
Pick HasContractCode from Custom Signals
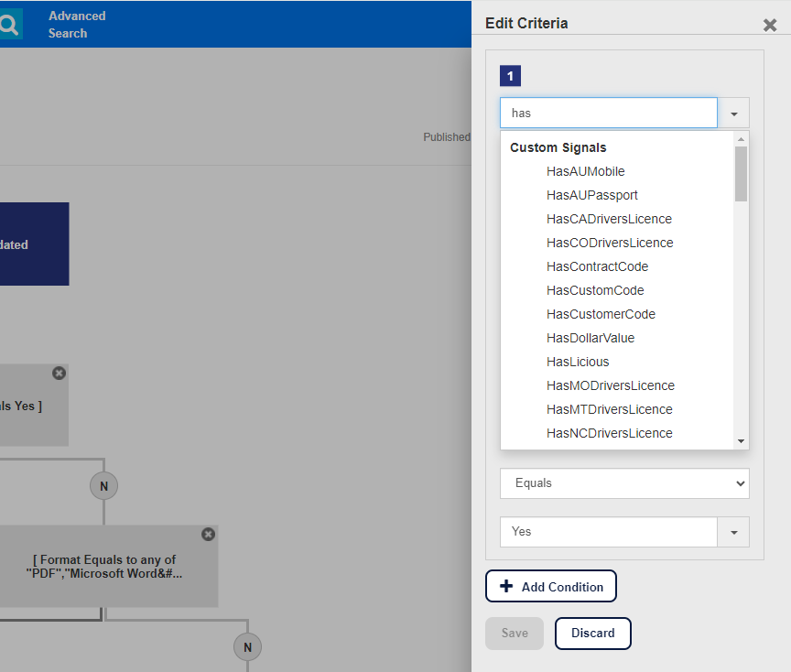click(597, 266)
